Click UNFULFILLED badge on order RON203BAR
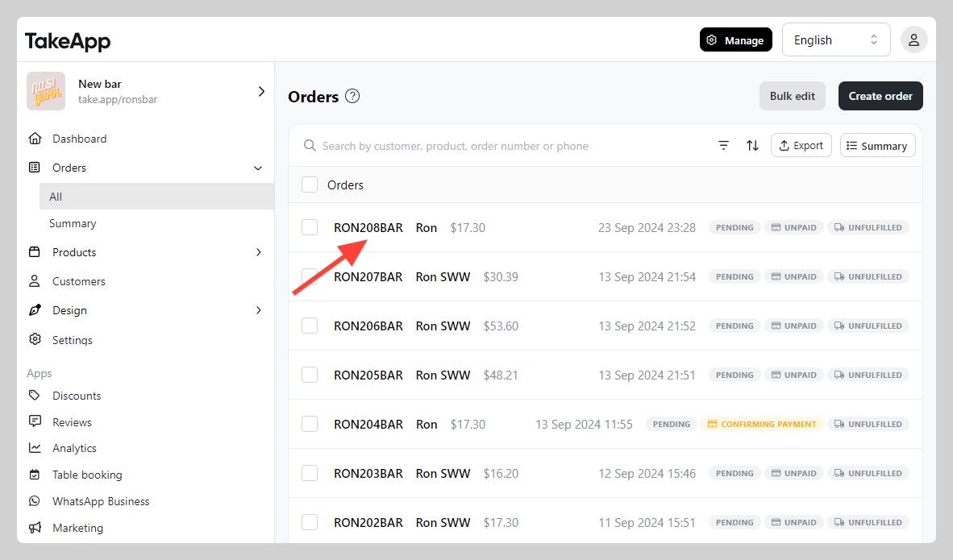Image resolution: width=953 pixels, height=560 pixels. point(868,473)
